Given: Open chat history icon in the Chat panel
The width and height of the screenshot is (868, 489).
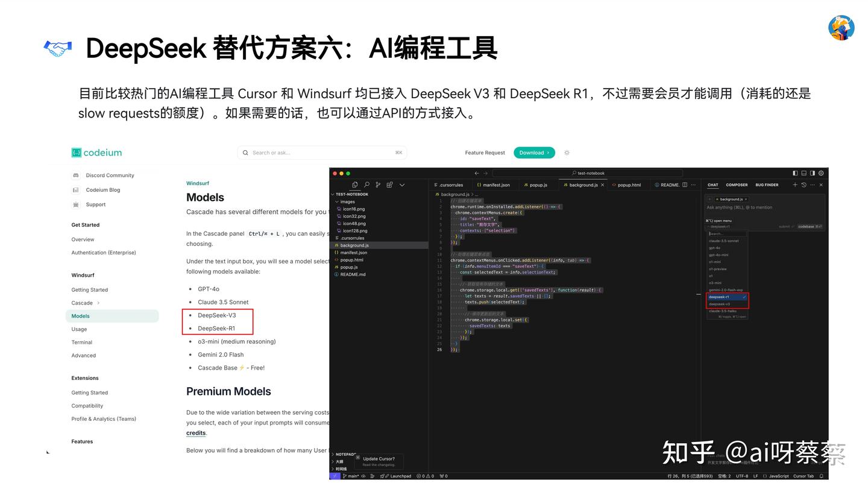Looking at the screenshot, I should pyautogui.click(x=804, y=185).
